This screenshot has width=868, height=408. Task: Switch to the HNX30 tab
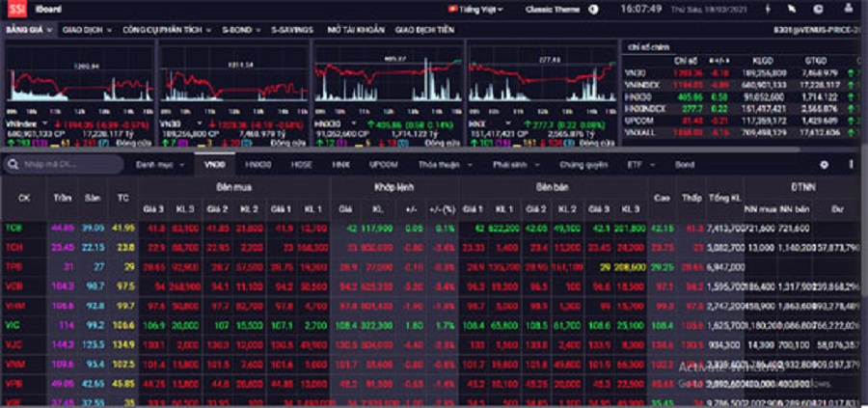pos(259,165)
